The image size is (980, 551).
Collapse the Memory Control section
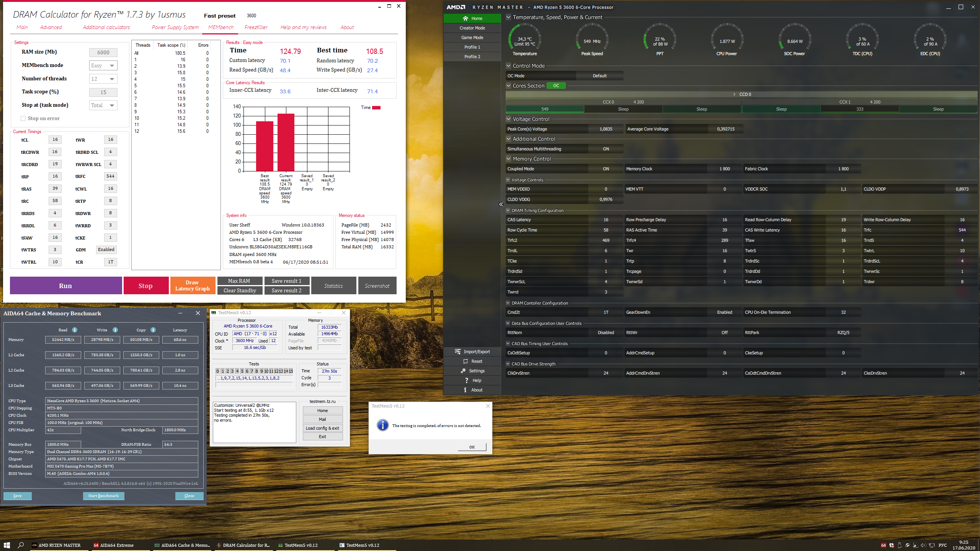pyautogui.click(x=508, y=159)
